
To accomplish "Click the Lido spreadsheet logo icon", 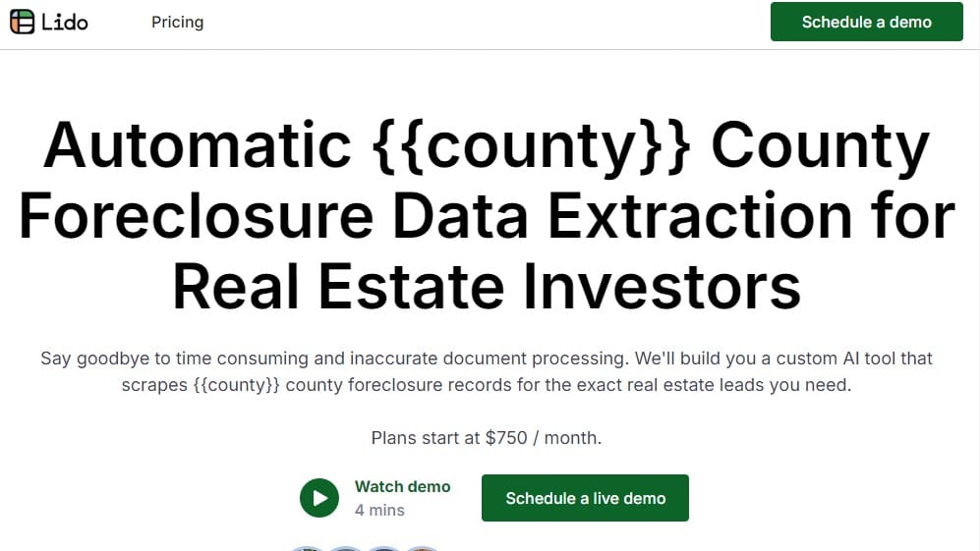I will click(x=22, y=22).
